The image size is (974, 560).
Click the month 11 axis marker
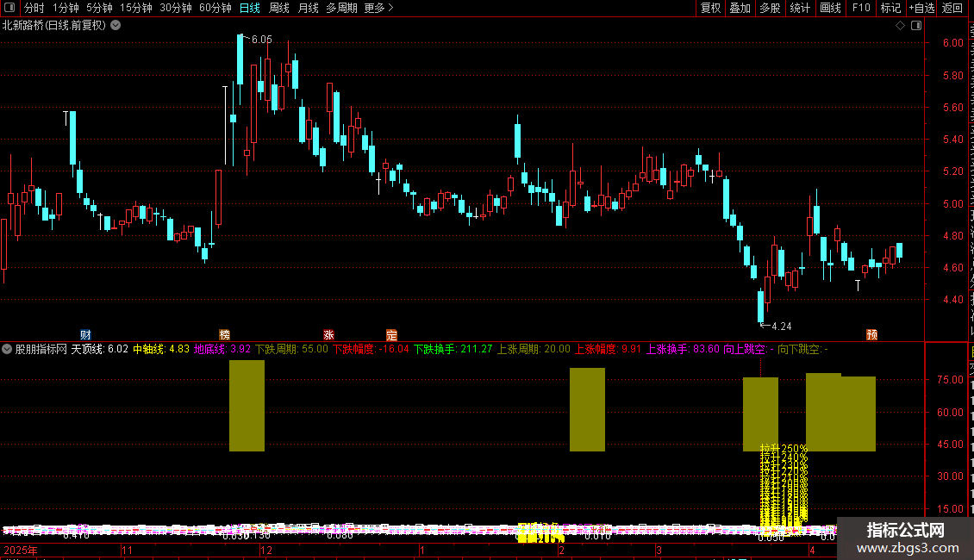(x=128, y=550)
